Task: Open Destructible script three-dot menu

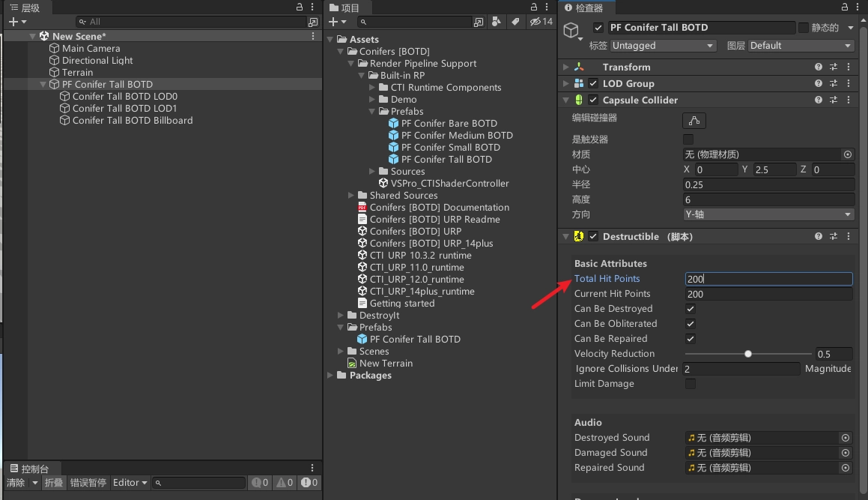Action: pyautogui.click(x=849, y=236)
